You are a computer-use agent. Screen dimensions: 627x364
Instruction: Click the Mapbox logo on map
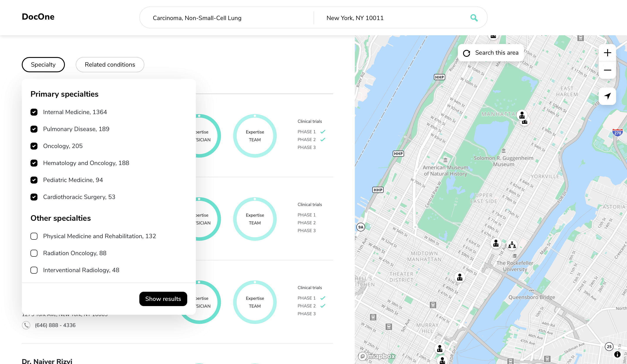point(376,356)
